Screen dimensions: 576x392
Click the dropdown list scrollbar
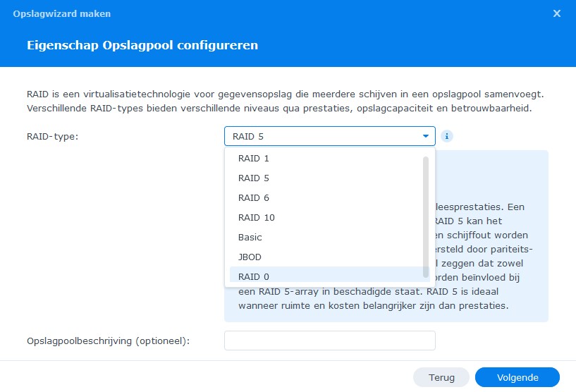pyautogui.click(x=426, y=216)
